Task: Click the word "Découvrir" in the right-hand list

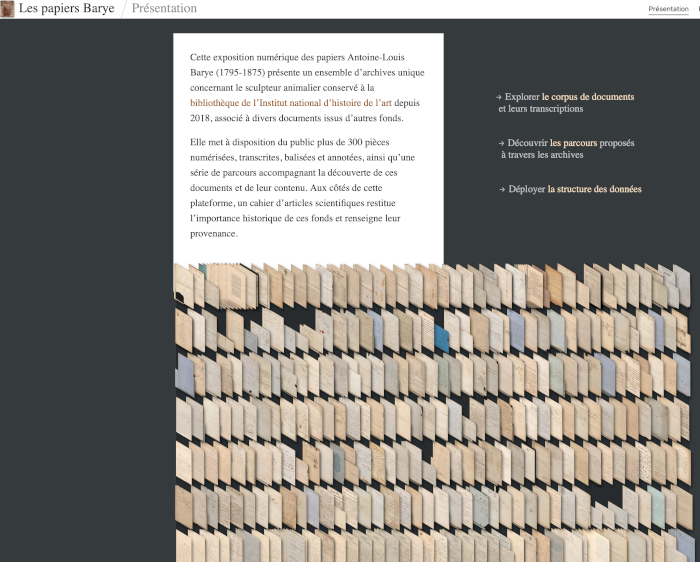Action: [x=527, y=143]
